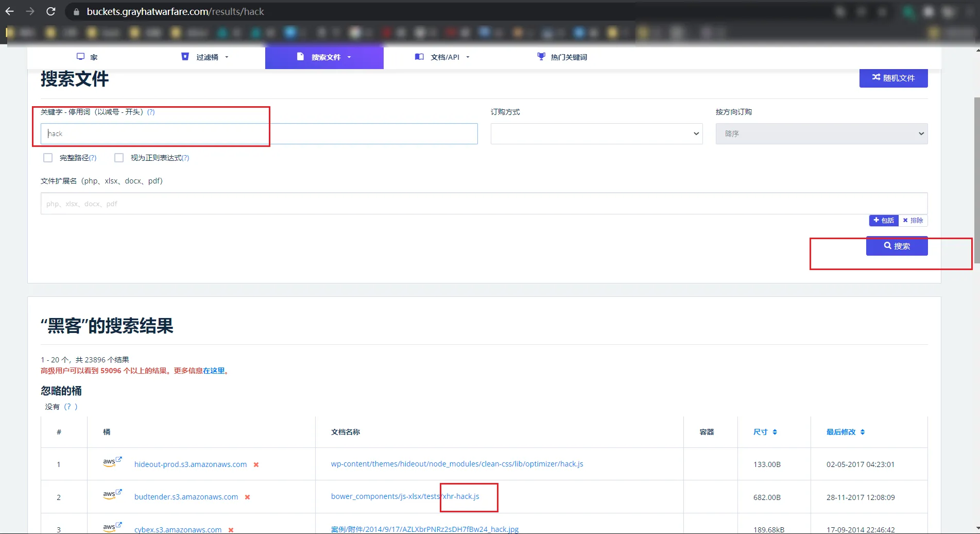This screenshot has height=534, width=980.
Task: Click the keyword input containing hack
Action: click(x=259, y=133)
